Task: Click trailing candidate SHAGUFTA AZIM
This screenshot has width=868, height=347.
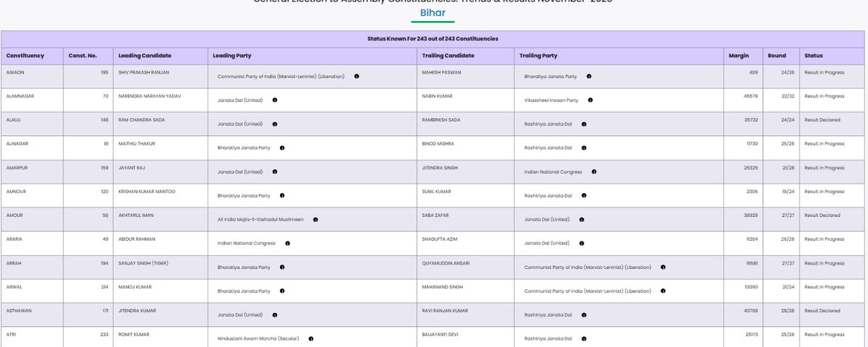Action: pos(440,239)
